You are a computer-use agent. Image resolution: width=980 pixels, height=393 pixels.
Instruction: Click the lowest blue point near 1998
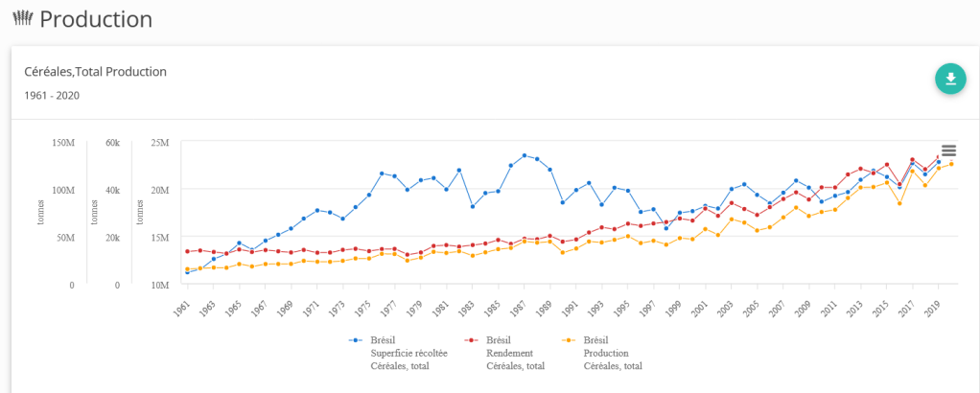pos(666,228)
